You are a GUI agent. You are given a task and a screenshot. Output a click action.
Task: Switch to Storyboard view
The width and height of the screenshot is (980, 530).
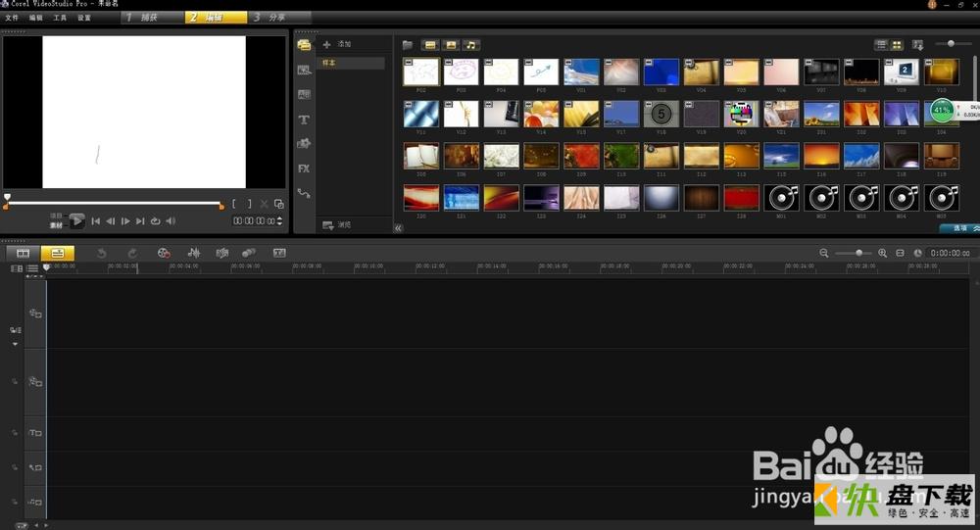(x=24, y=253)
